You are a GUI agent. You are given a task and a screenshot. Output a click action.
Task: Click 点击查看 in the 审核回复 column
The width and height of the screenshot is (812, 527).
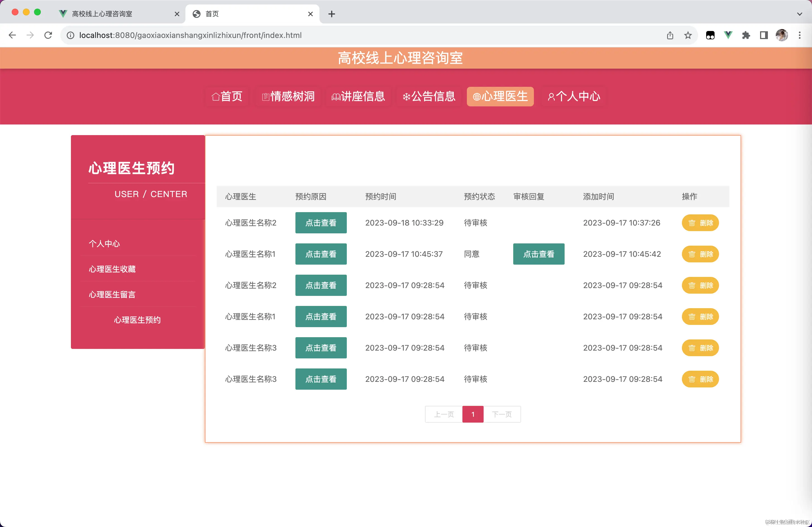[539, 254]
